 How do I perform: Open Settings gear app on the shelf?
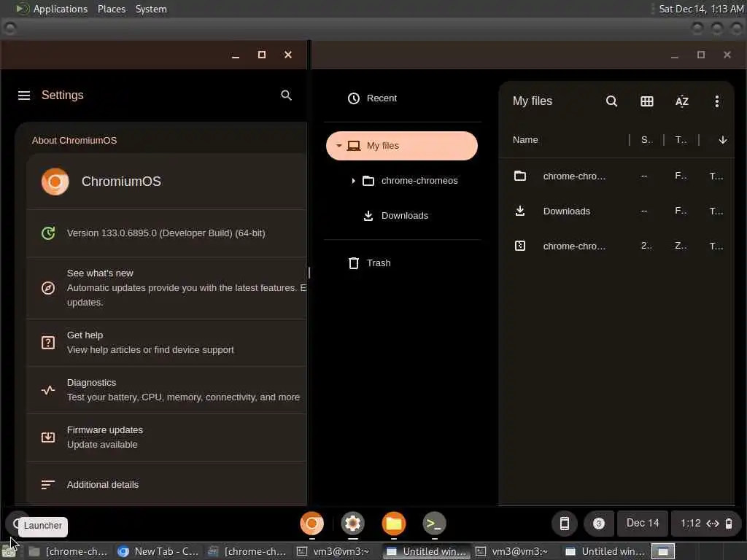[352, 524]
